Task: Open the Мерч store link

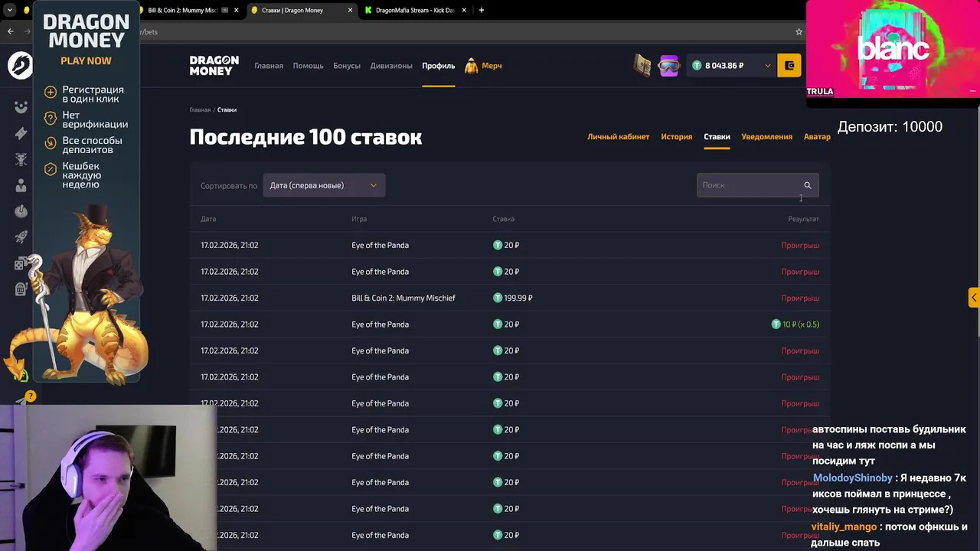Action: (x=492, y=66)
